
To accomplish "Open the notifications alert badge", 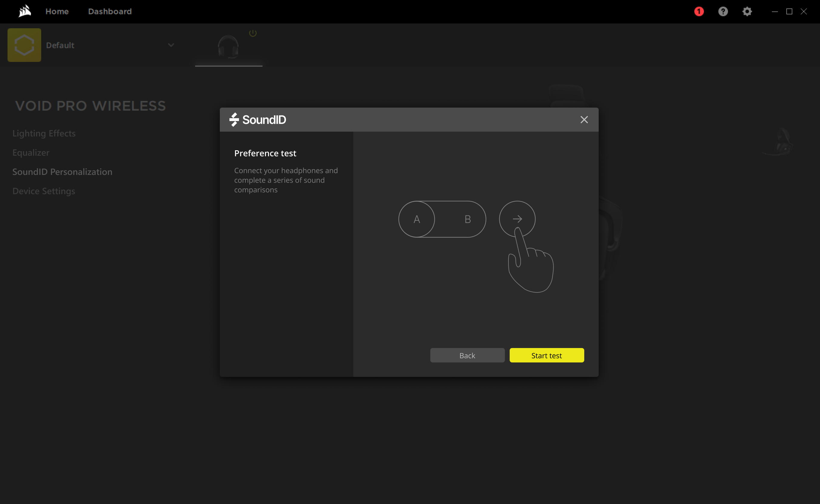I will tap(699, 11).
